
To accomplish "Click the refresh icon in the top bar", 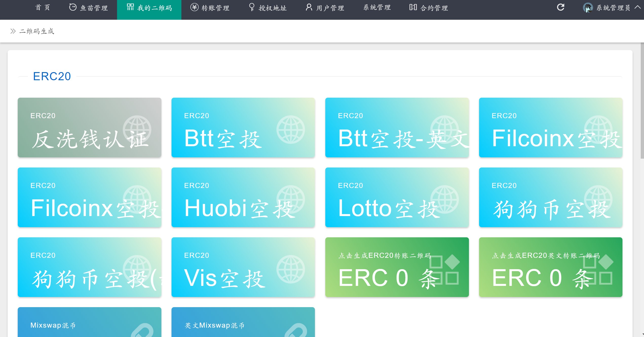I will (x=560, y=7).
